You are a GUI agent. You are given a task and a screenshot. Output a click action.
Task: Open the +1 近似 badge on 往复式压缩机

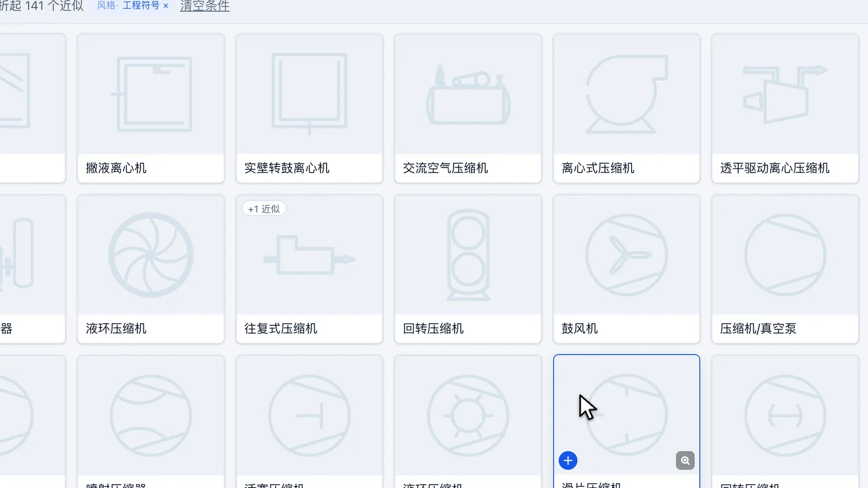[264, 209]
